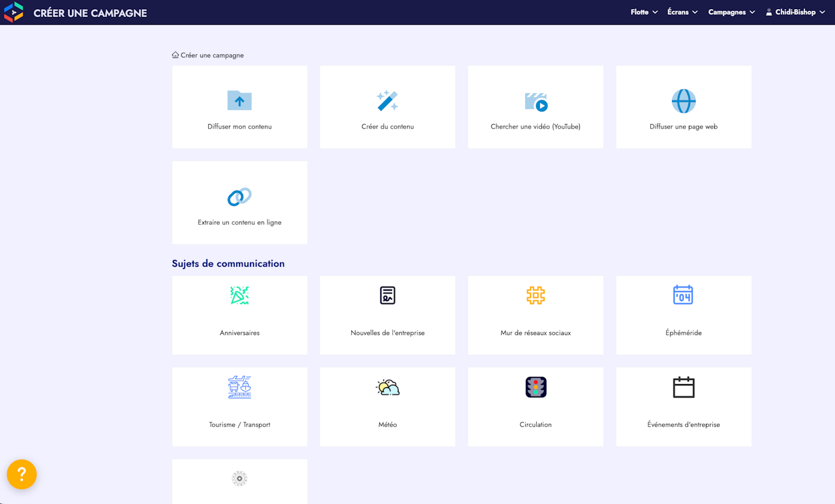
Task: Open the orange help question mark button
Action: [x=22, y=474]
